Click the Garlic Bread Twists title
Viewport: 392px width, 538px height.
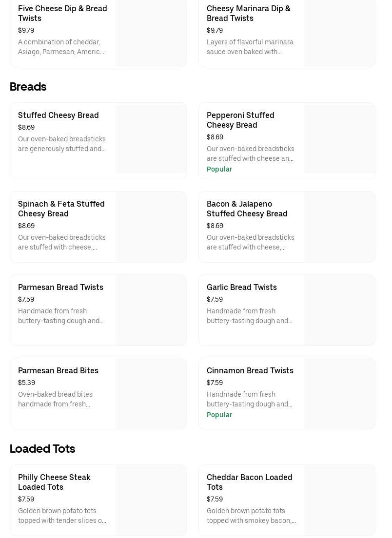tap(242, 287)
